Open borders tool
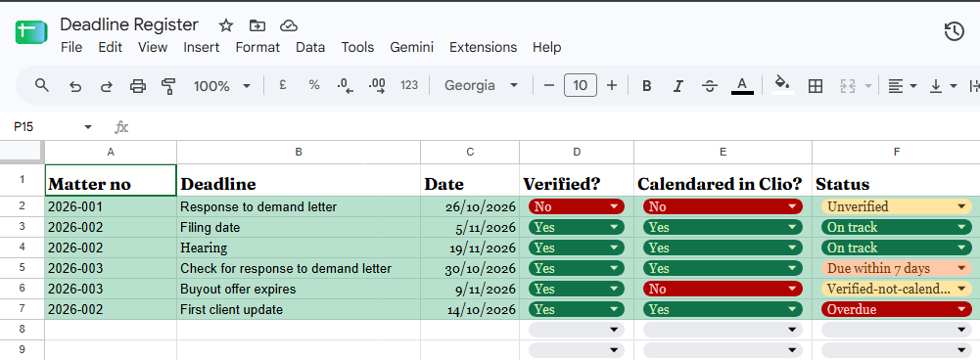The width and height of the screenshot is (980, 360). tap(815, 86)
